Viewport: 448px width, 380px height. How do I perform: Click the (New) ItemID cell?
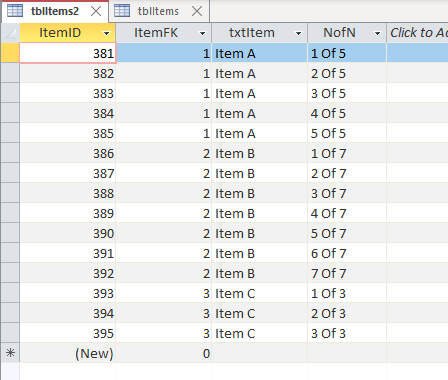pyautogui.click(x=68, y=353)
